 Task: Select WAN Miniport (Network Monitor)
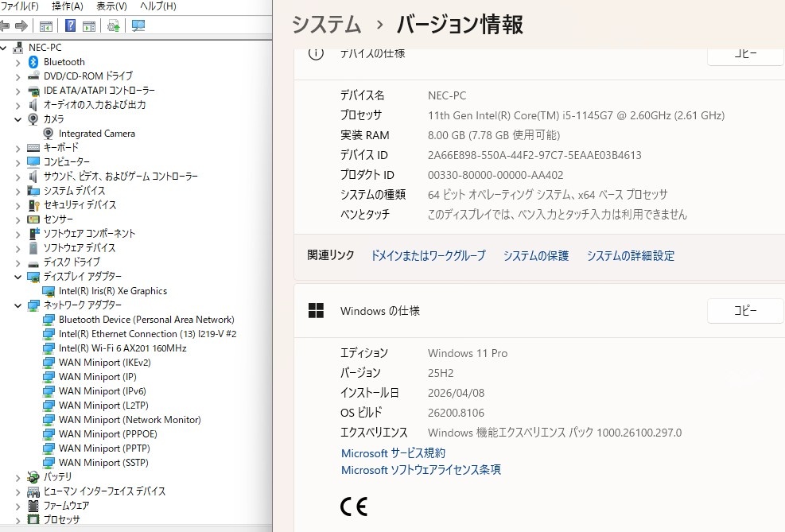click(130, 420)
